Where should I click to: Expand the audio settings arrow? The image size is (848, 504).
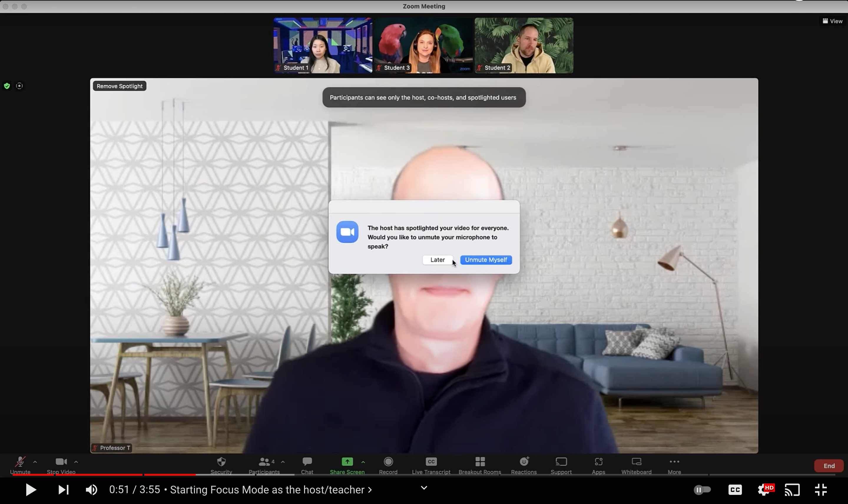click(34, 462)
